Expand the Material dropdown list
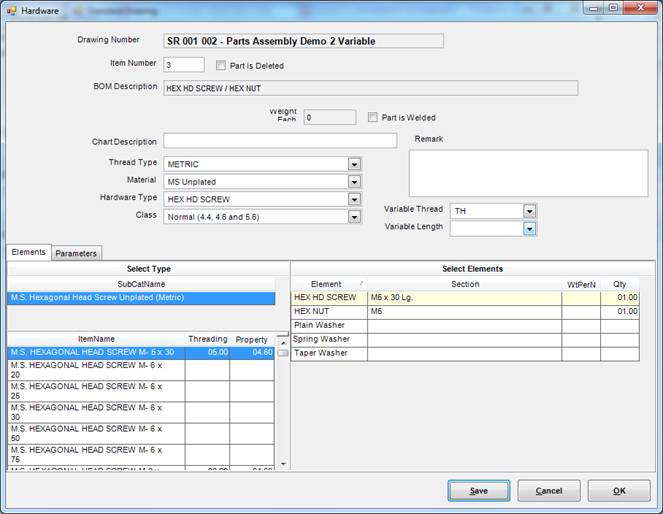The height and width of the screenshot is (514, 663). click(354, 182)
